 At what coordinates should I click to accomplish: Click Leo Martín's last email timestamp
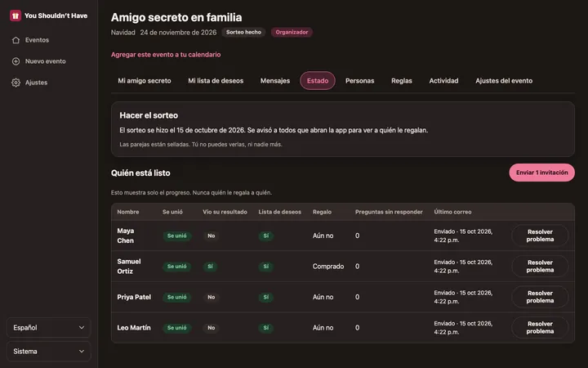(x=463, y=327)
